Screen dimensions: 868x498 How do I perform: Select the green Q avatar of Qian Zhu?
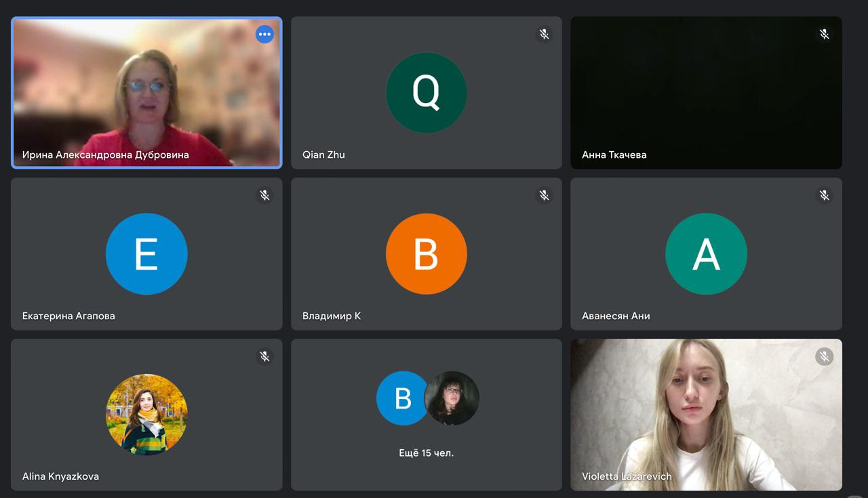pos(427,93)
